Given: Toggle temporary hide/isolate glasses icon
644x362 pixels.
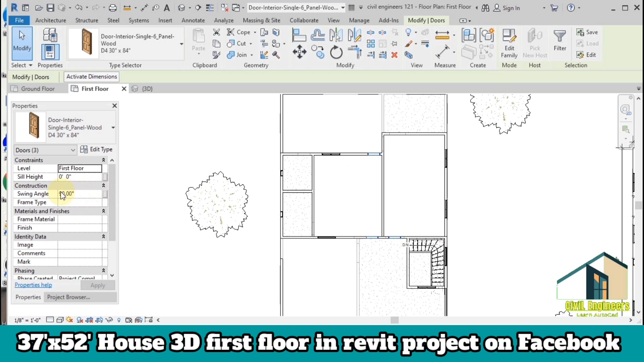Looking at the screenshot, I should click(x=109, y=320).
